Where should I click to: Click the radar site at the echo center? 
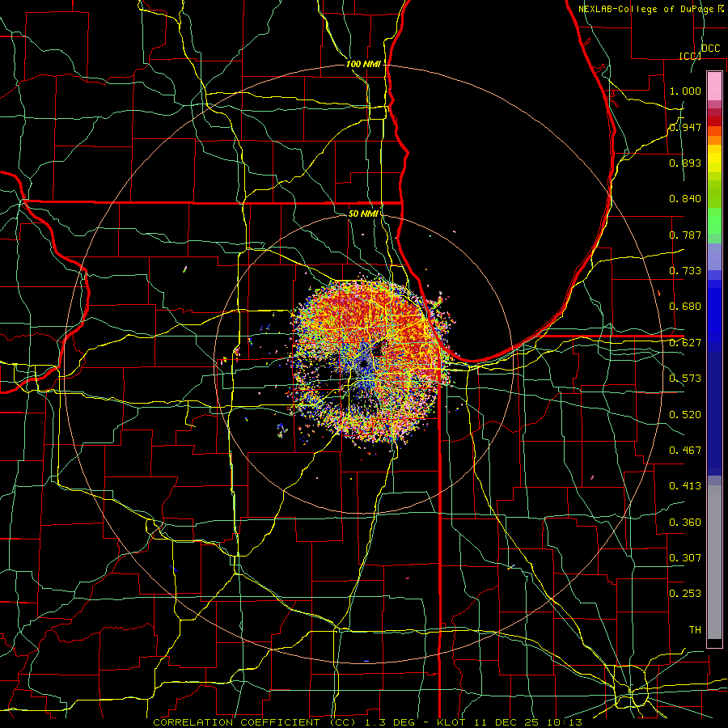[365, 363]
